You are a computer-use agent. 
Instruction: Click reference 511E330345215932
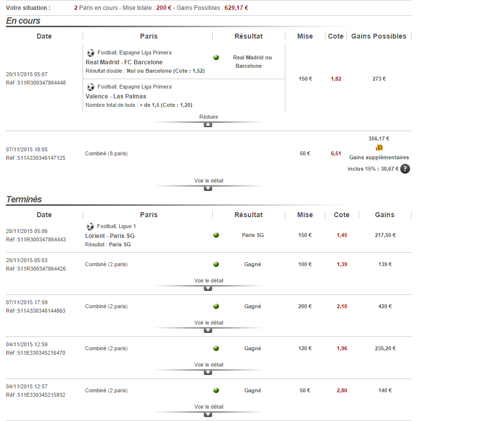41,395
